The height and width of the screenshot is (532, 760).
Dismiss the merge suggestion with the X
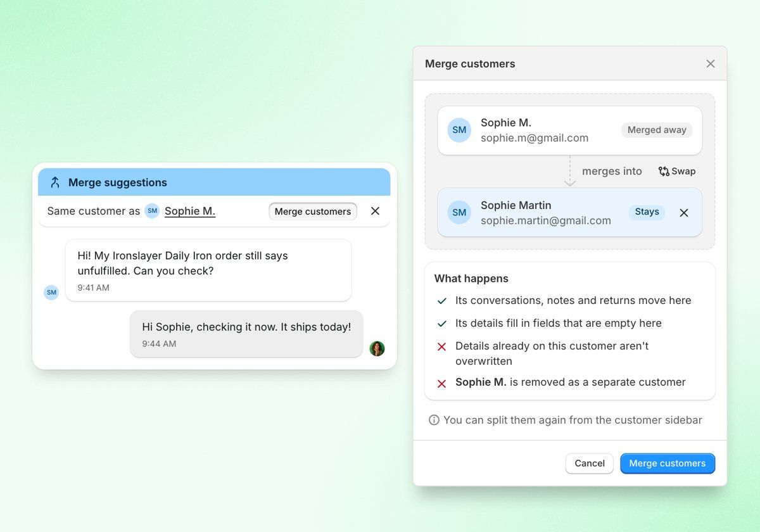point(375,211)
